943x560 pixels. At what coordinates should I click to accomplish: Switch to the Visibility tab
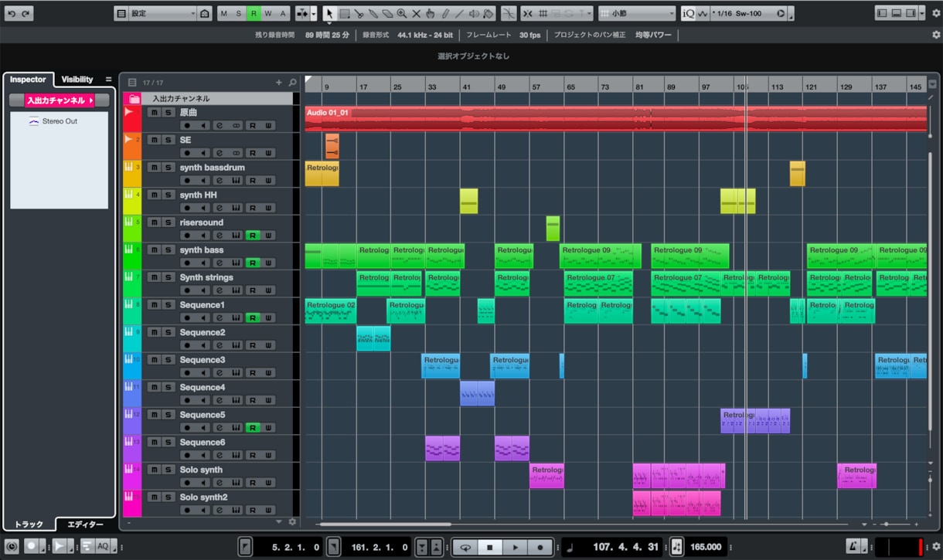point(77,80)
